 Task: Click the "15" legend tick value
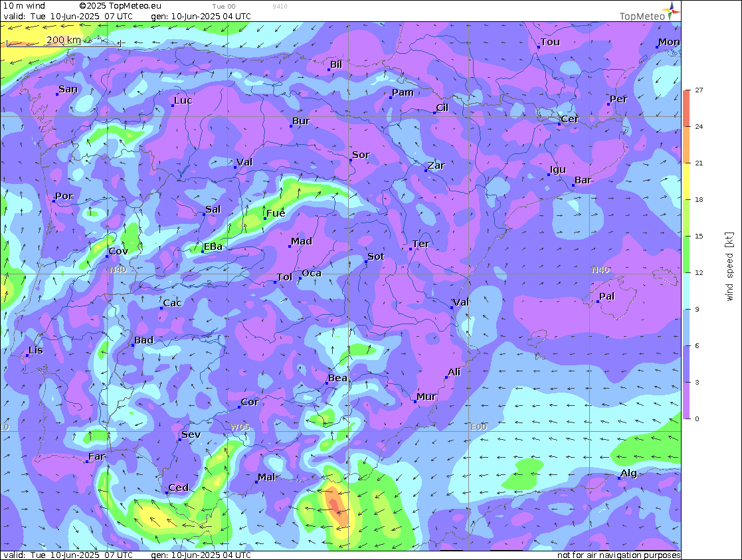pos(699,236)
